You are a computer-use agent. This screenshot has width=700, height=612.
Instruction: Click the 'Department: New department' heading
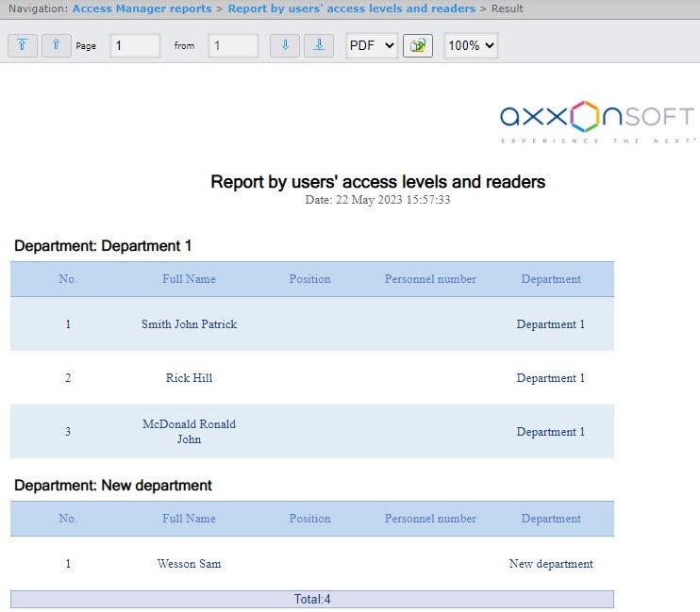(113, 486)
